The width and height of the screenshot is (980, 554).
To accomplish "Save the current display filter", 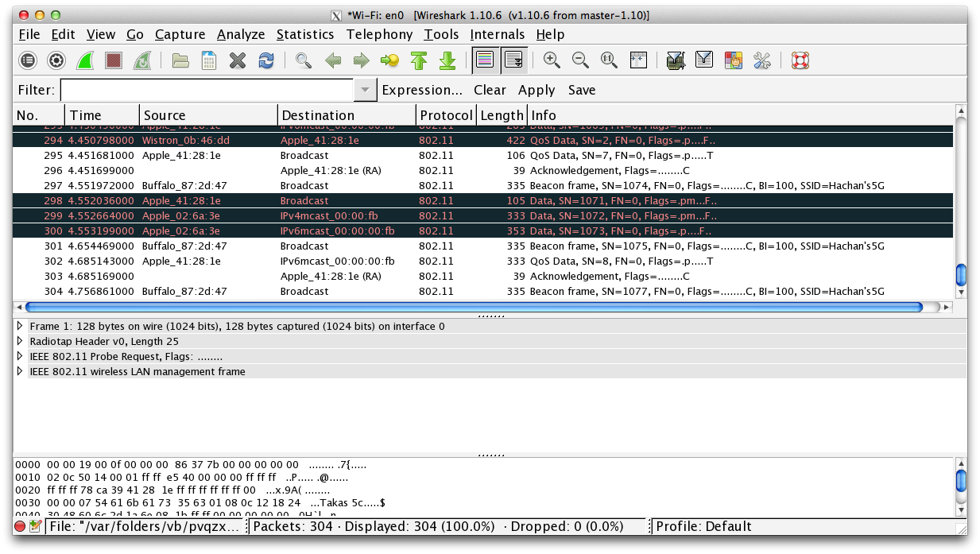I will [x=582, y=90].
